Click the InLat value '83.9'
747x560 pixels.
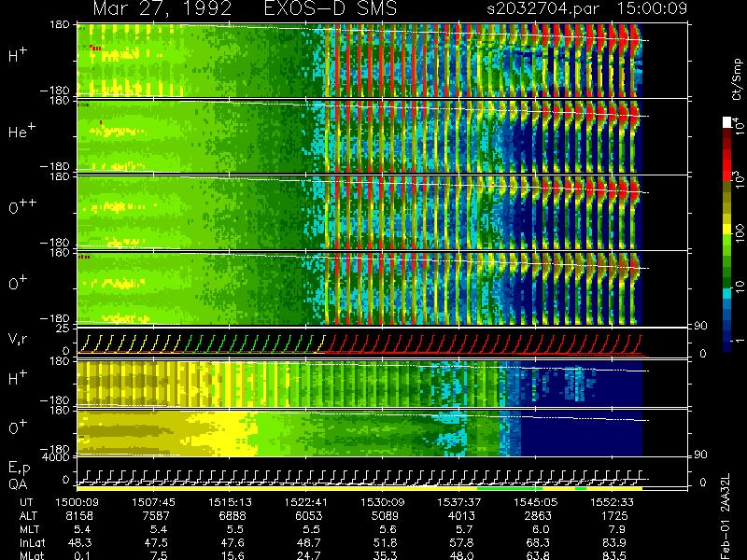[x=616, y=542]
